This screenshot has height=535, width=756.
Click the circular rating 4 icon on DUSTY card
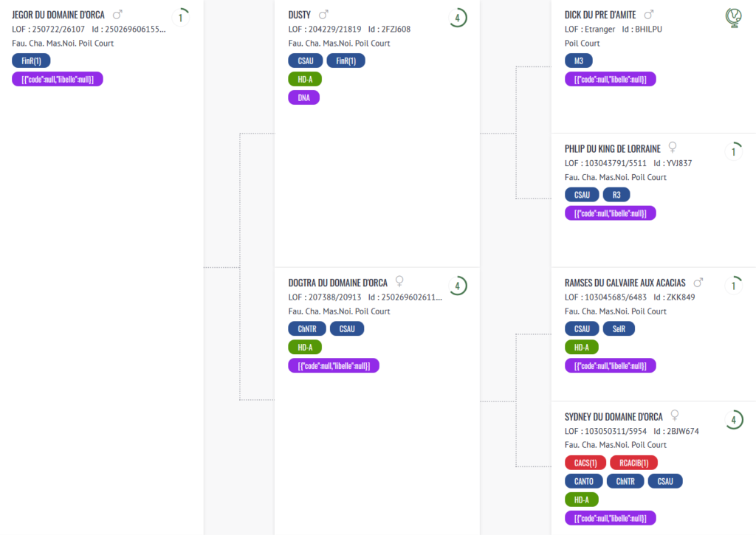coord(458,18)
